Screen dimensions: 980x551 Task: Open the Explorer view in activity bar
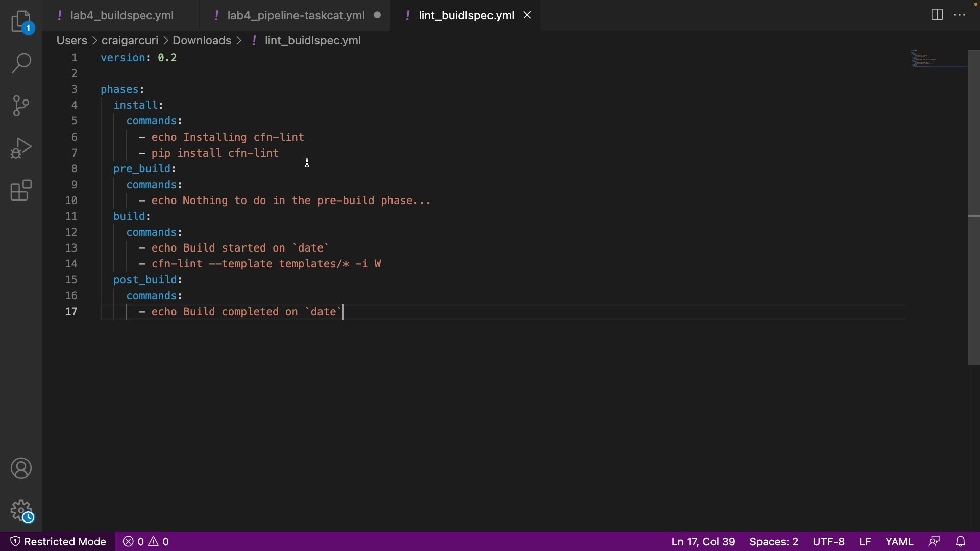tap(21, 21)
